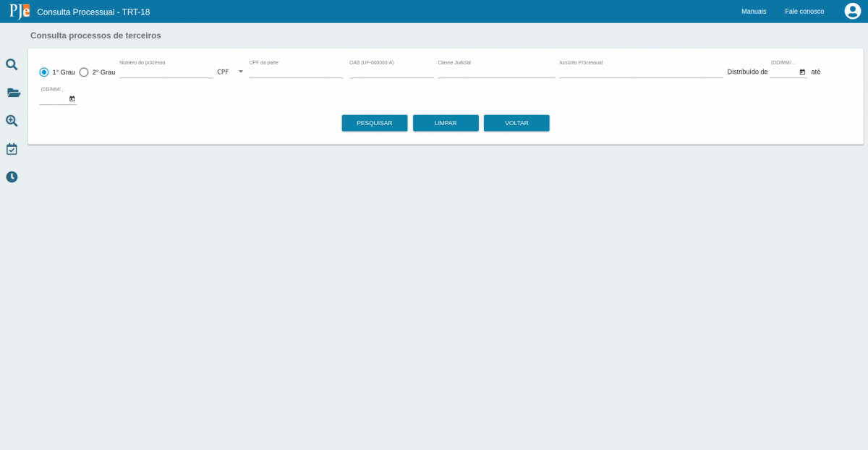Click the LIMPAR button
The width and height of the screenshot is (868, 450).
coord(446,123)
